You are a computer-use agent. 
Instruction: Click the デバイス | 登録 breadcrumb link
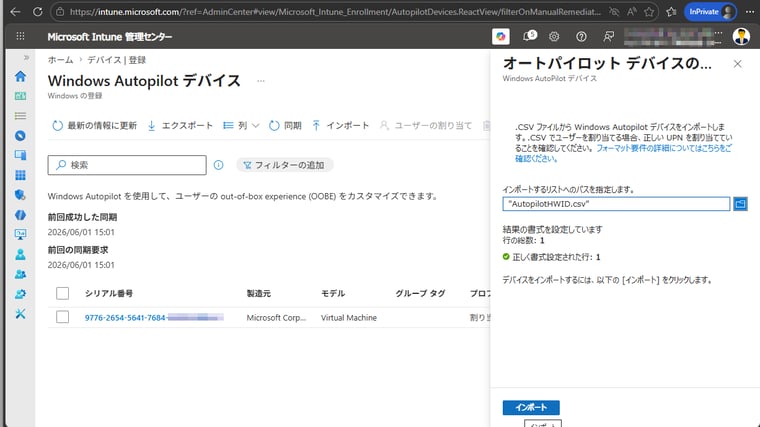(116, 60)
